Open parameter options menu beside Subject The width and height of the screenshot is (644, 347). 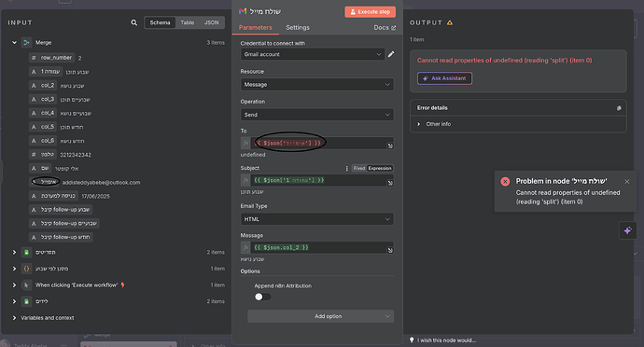(x=346, y=168)
